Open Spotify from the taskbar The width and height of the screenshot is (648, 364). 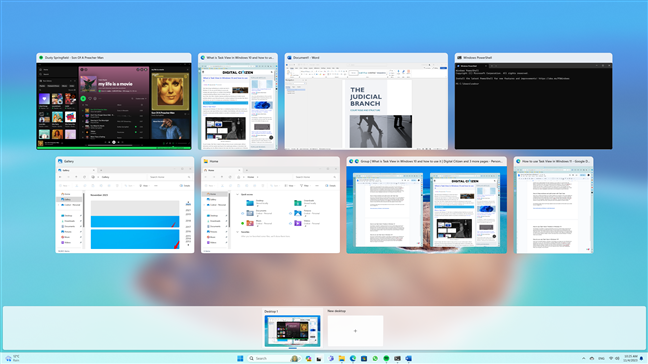[x=386, y=358]
